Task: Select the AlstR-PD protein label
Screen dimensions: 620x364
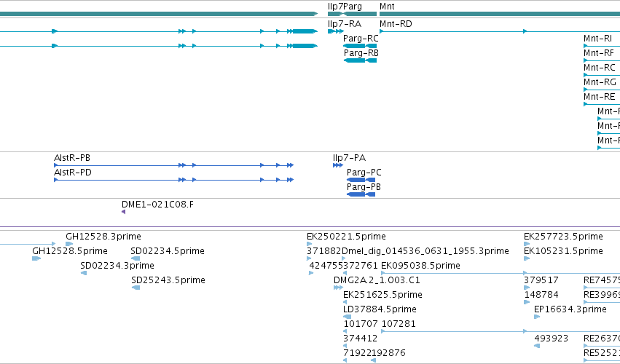Action: 73,173
